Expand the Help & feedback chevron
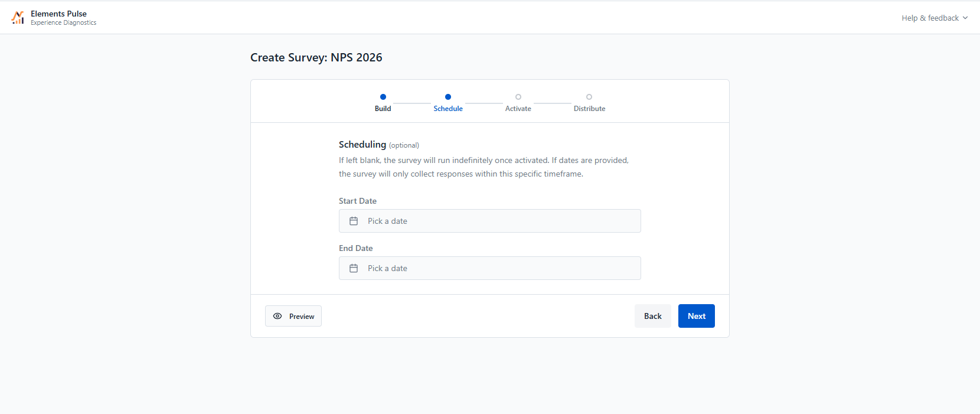The height and width of the screenshot is (414, 980). tap(965, 18)
